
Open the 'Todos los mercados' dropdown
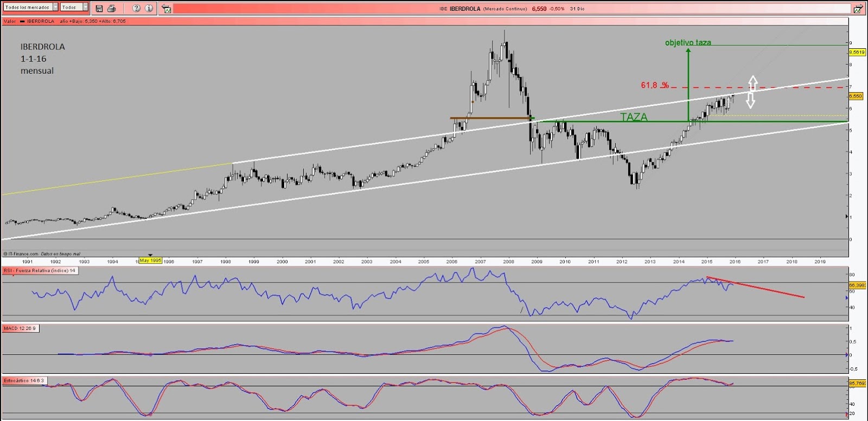point(31,7)
